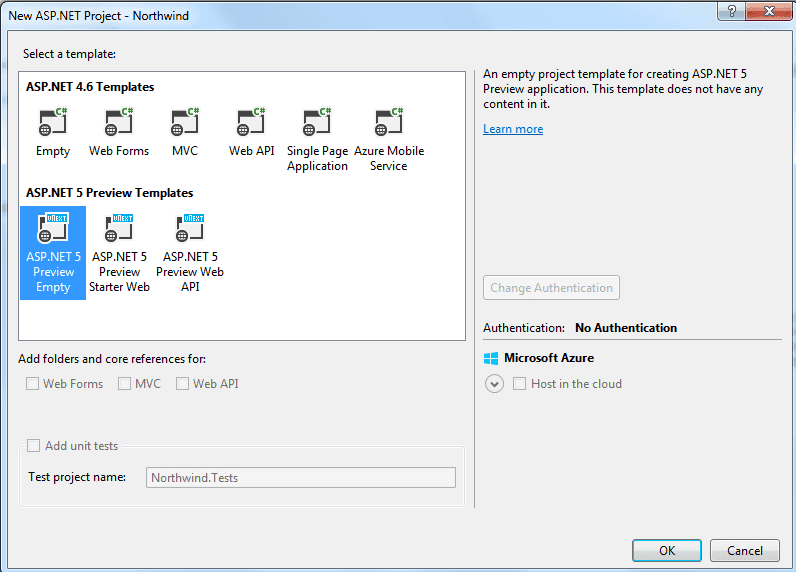This screenshot has height=572, width=796.
Task: Enable the Host in the cloud checkbox
Action: [x=519, y=384]
